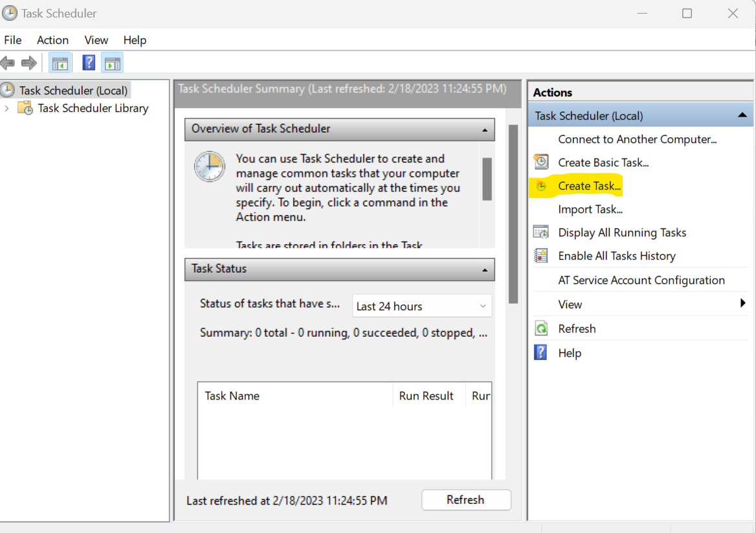Click Refresh in the Actions pane
Screen dimensions: 756x533
tap(577, 328)
